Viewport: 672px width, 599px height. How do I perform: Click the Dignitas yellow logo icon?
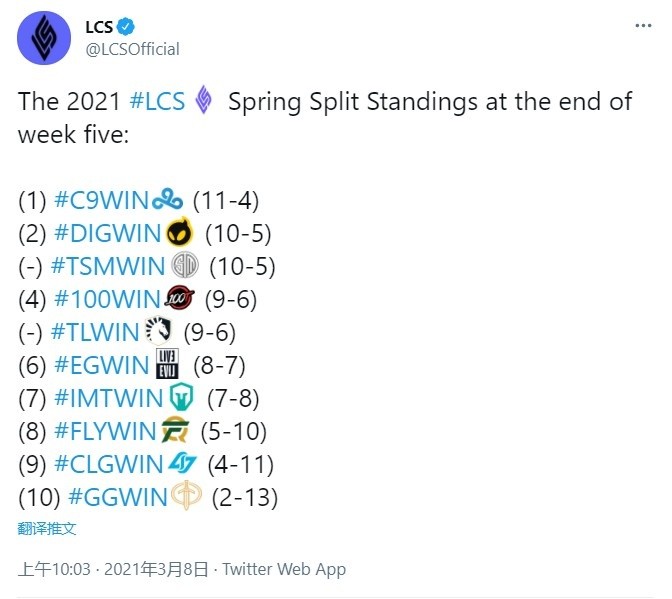click(x=179, y=232)
